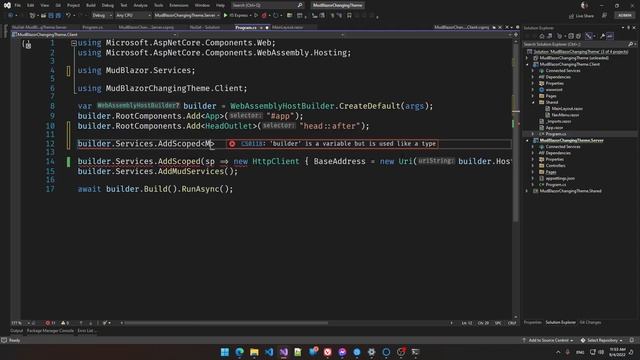Open the View menu
The image size is (640, 360).
click(44, 5)
